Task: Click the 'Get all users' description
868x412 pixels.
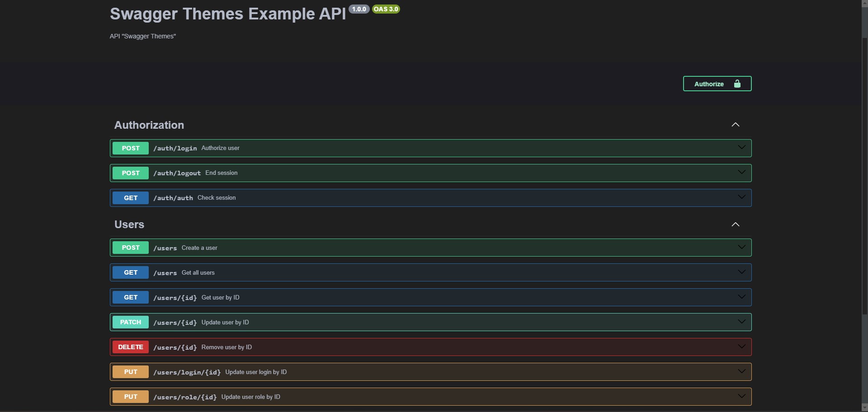Action: (198, 272)
